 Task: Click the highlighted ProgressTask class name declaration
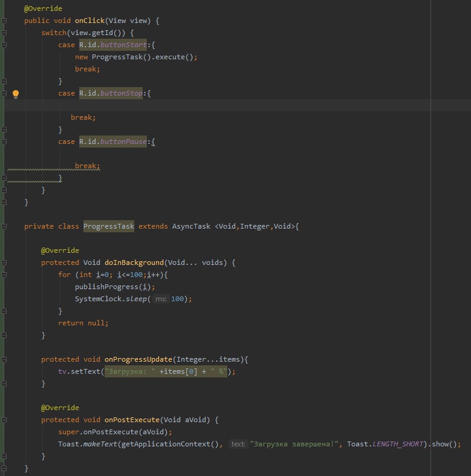pyautogui.click(x=109, y=226)
